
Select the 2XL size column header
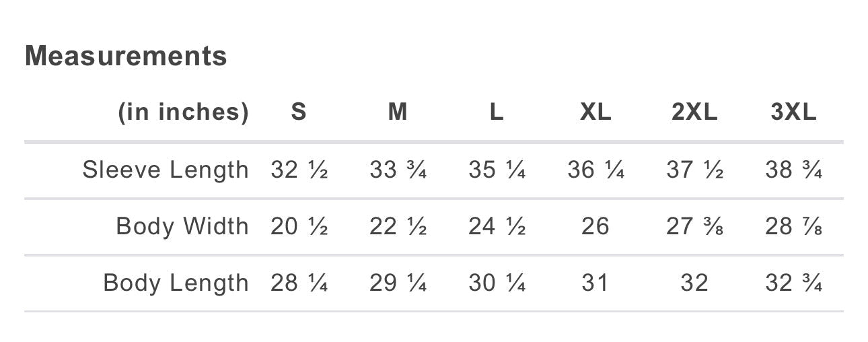[x=694, y=112]
